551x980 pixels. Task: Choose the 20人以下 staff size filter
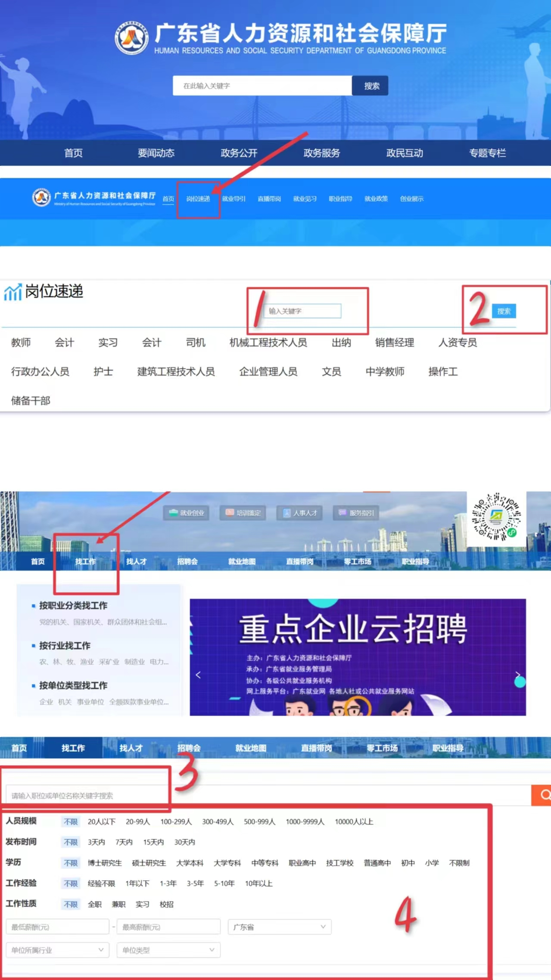pos(102,821)
